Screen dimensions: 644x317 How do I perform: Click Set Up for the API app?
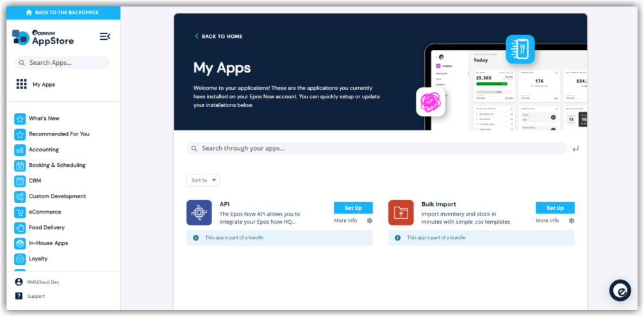click(x=353, y=208)
